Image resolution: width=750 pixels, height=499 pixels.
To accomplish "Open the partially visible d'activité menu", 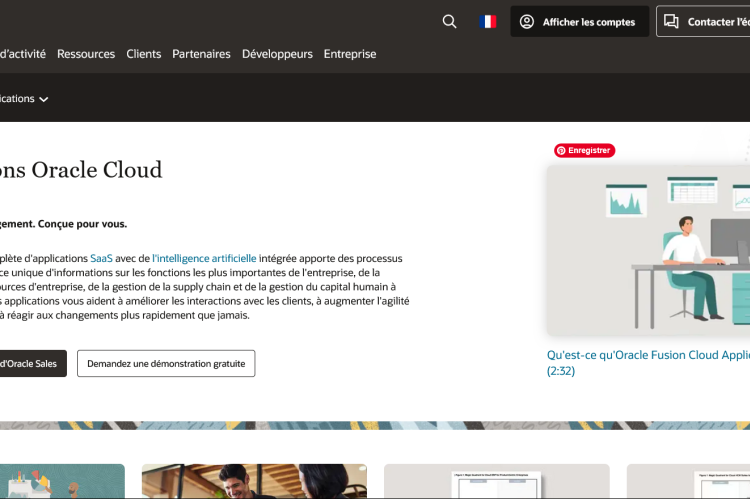I will (x=22, y=54).
